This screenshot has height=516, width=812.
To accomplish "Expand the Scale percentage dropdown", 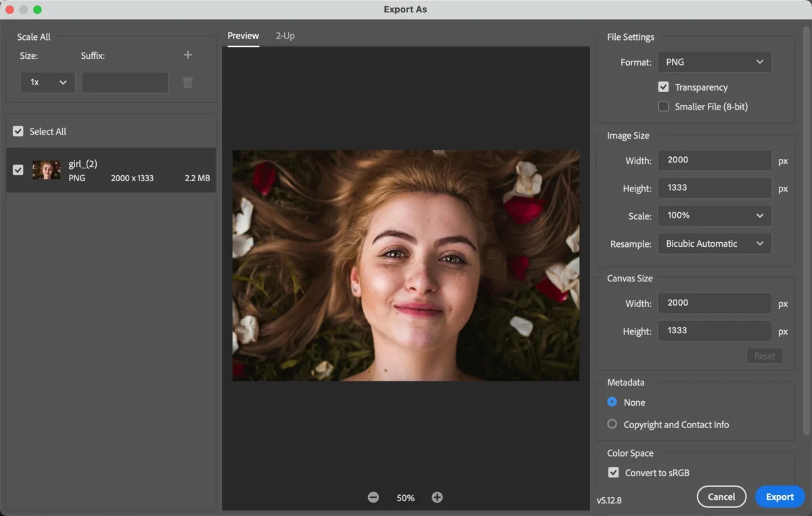I will coord(714,216).
